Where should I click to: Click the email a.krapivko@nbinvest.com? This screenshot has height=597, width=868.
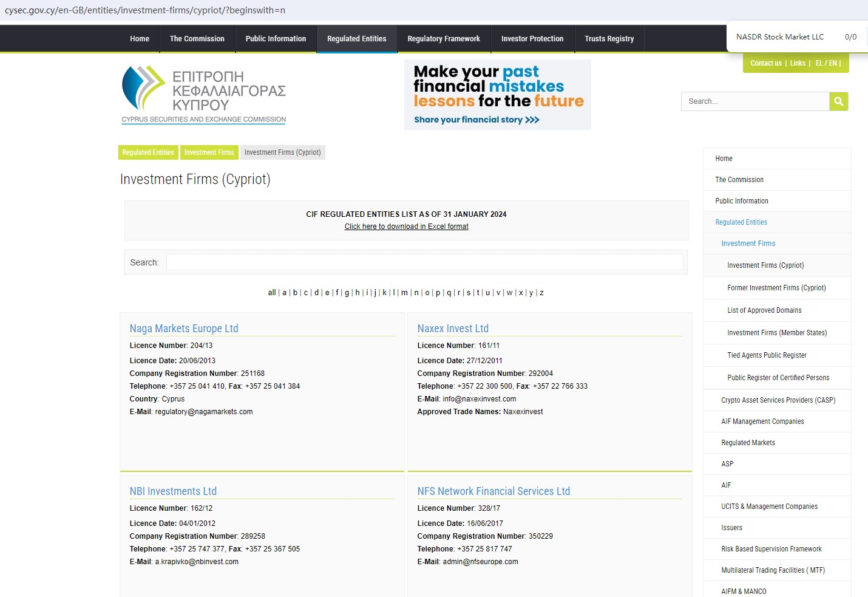[197, 562]
